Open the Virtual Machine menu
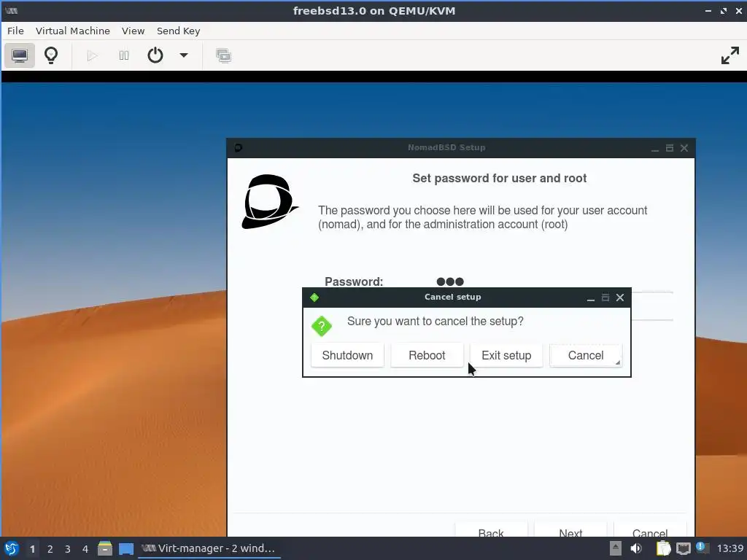Viewport: 747px width, 560px height. click(72, 31)
